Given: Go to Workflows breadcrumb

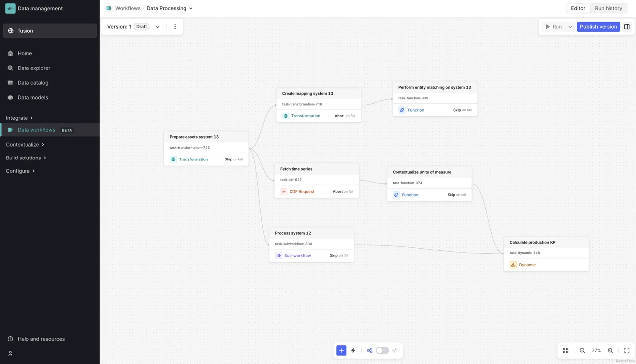Looking at the screenshot, I should click(128, 8).
